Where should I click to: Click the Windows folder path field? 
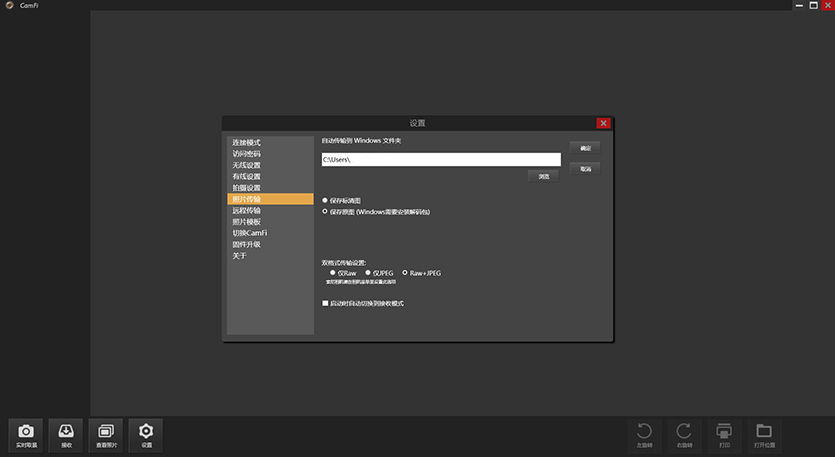(x=440, y=159)
